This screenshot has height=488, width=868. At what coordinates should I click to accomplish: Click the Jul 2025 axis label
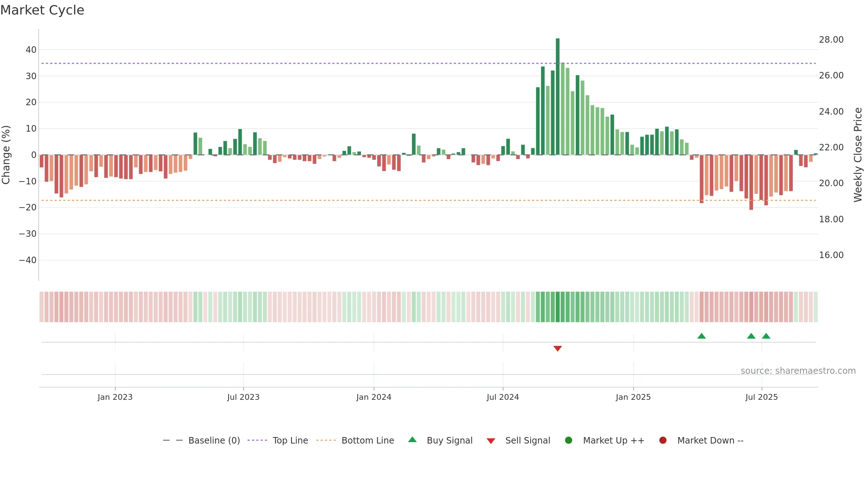pyautogui.click(x=762, y=397)
